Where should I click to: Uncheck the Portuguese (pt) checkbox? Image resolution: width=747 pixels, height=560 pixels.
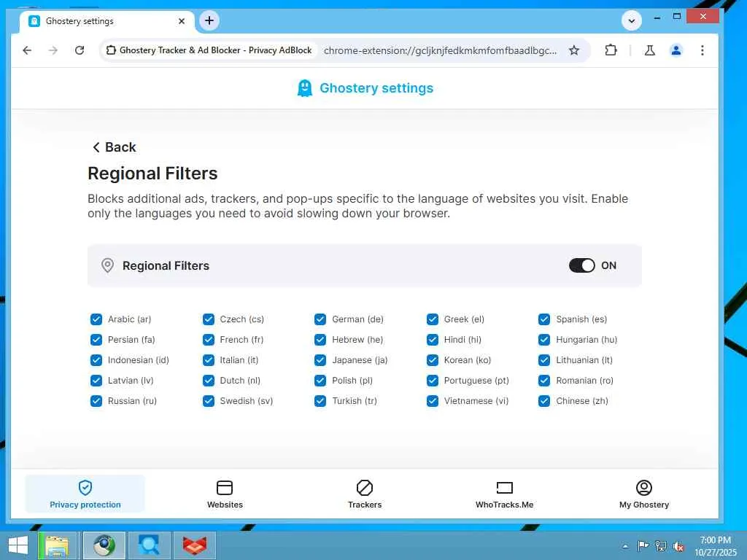432,381
